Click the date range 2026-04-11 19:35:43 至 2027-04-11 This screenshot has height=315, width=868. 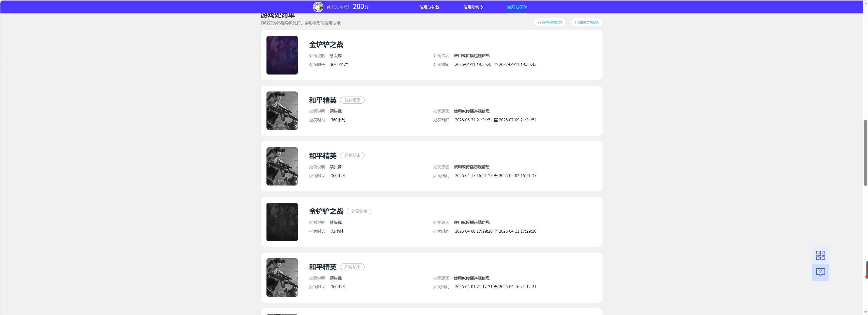click(495, 64)
